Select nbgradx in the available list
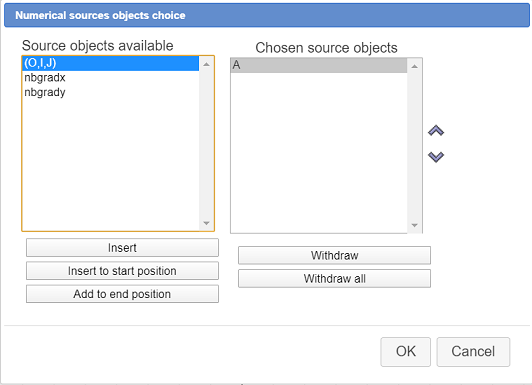This screenshot has width=532, height=385. pyautogui.click(x=111, y=78)
